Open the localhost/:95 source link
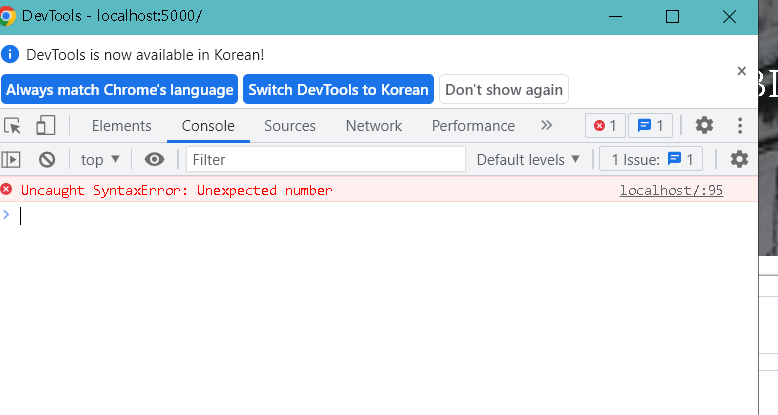 pyautogui.click(x=671, y=190)
